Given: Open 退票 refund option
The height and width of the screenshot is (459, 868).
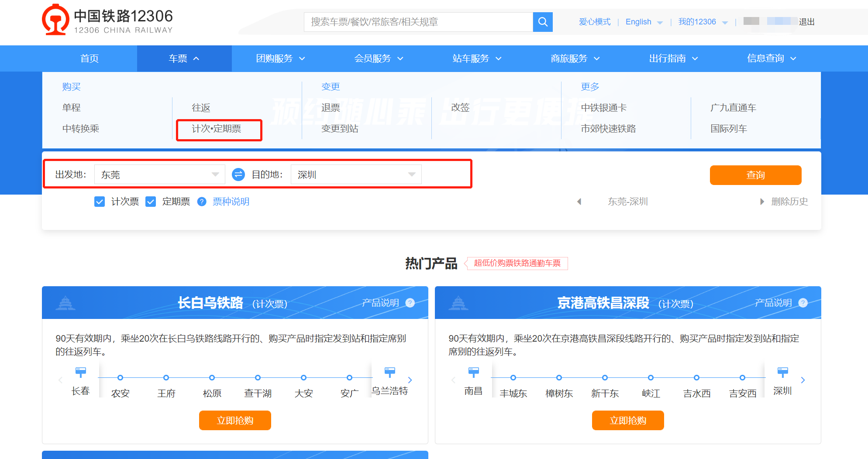Looking at the screenshot, I should click(331, 108).
